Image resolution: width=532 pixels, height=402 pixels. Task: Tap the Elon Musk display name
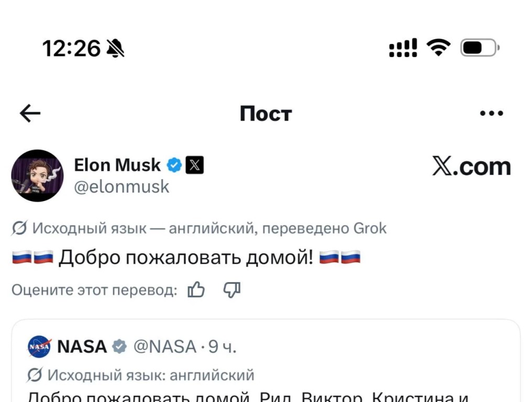[117, 165]
